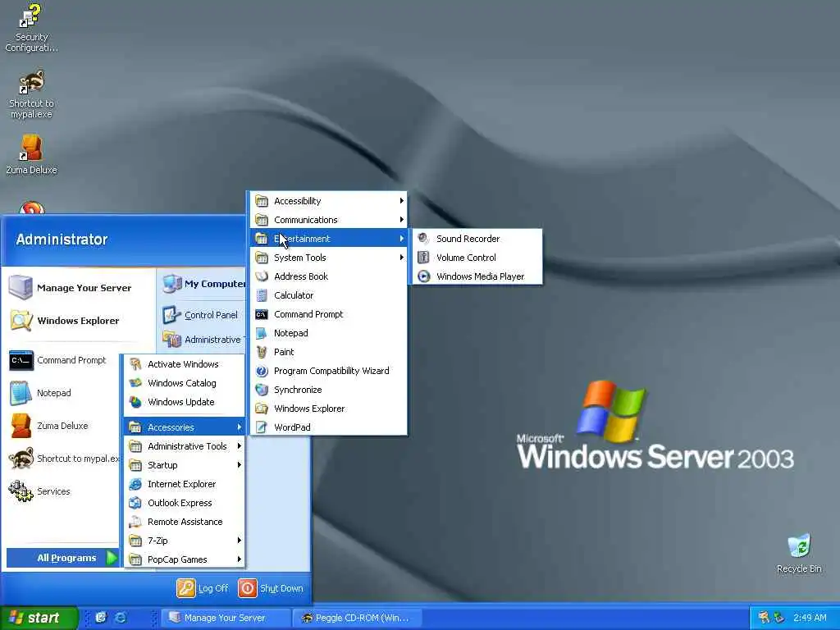Click the My Computer icon in Start menu
The height and width of the screenshot is (630, 840).
(x=172, y=283)
